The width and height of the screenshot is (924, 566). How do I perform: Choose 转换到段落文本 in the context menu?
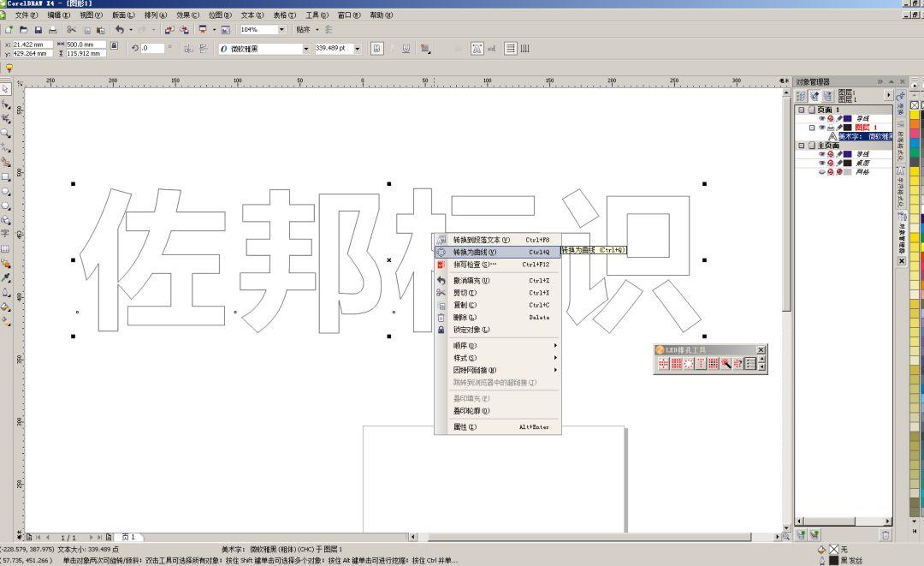click(498, 240)
